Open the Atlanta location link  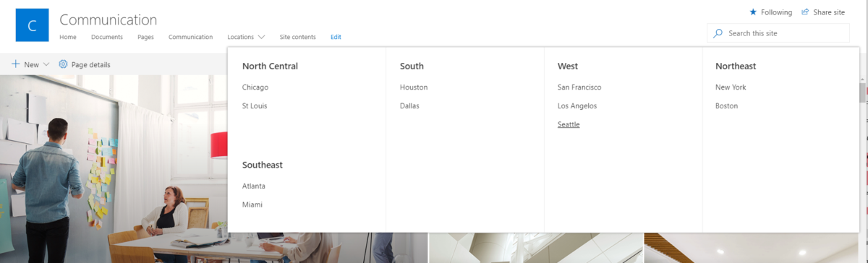[254, 186]
